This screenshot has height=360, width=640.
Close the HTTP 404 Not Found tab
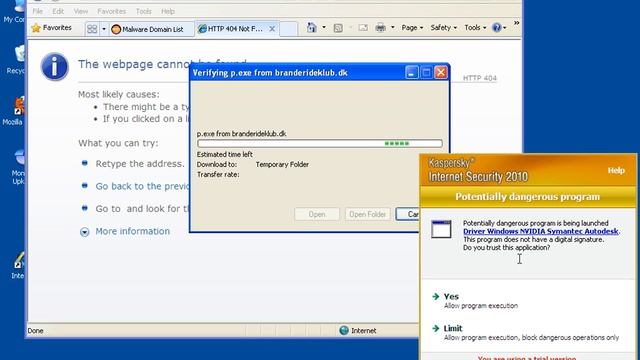[272, 29]
